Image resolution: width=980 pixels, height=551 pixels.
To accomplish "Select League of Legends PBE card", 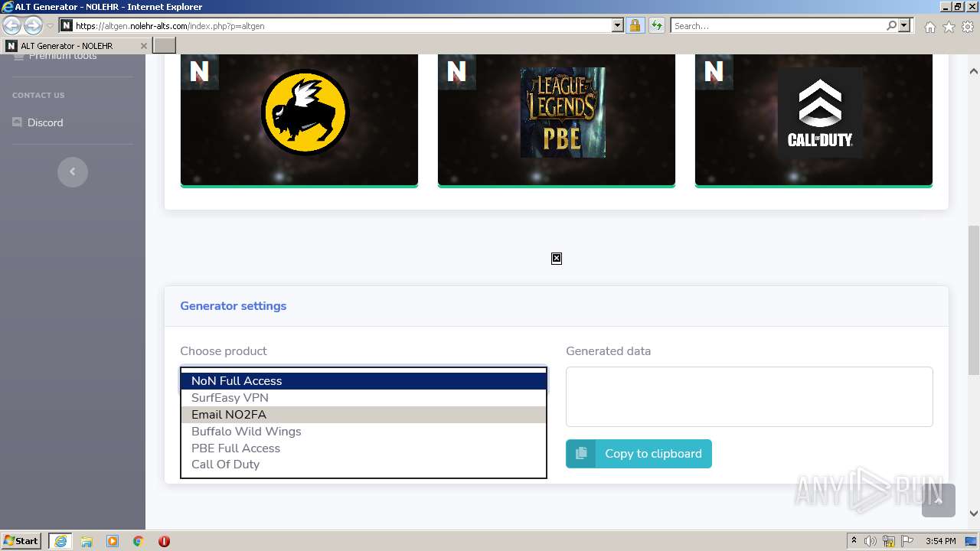I will pos(557,120).
